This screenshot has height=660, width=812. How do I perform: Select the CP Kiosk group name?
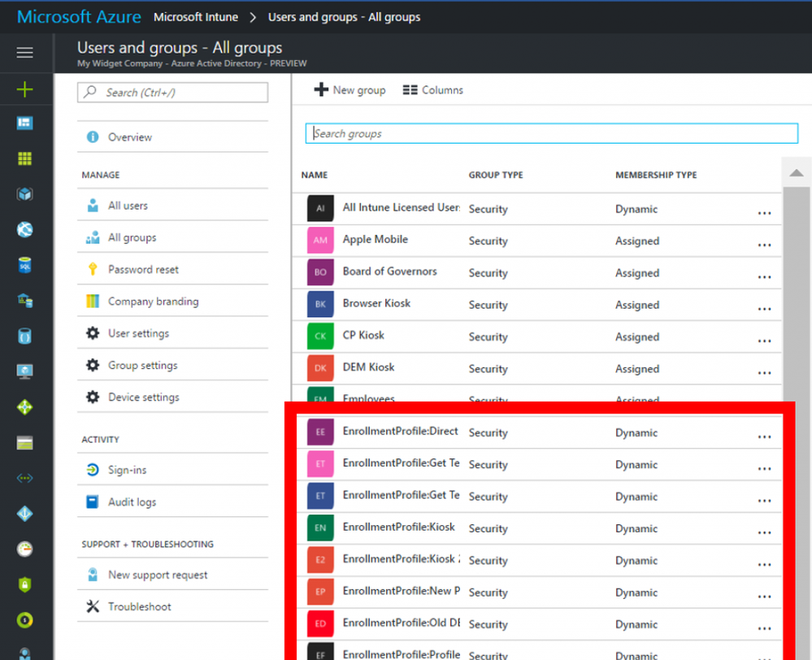pos(363,335)
